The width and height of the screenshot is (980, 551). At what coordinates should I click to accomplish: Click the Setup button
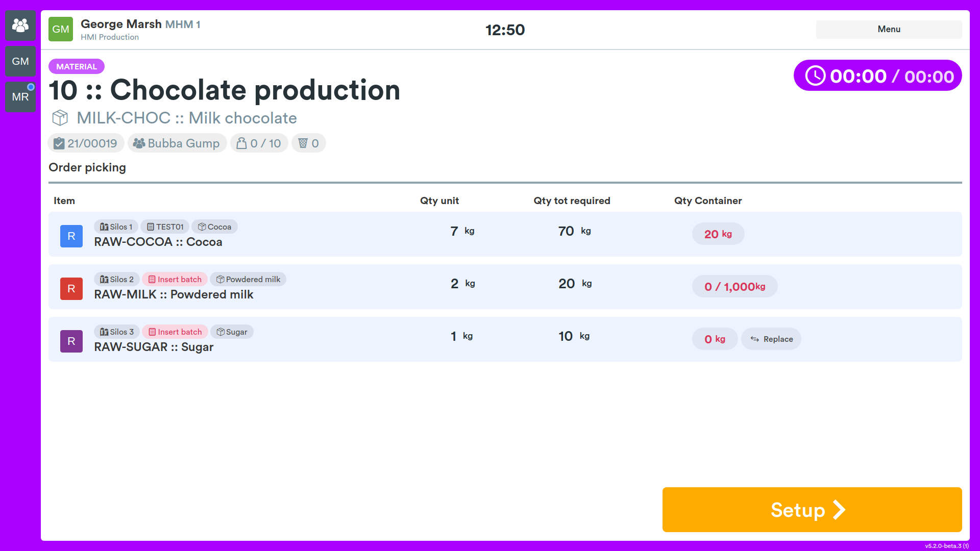click(812, 510)
